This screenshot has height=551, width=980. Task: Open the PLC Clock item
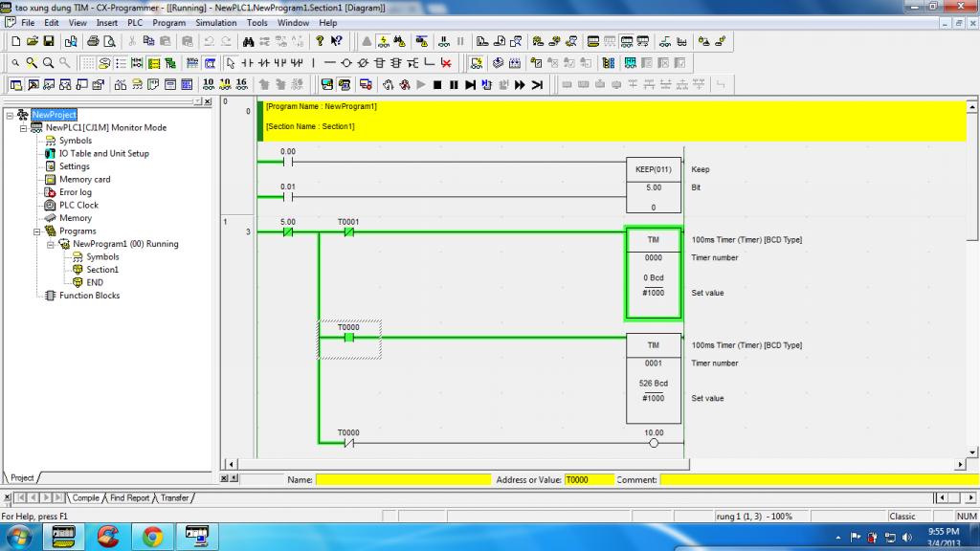(x=78, y=205)
